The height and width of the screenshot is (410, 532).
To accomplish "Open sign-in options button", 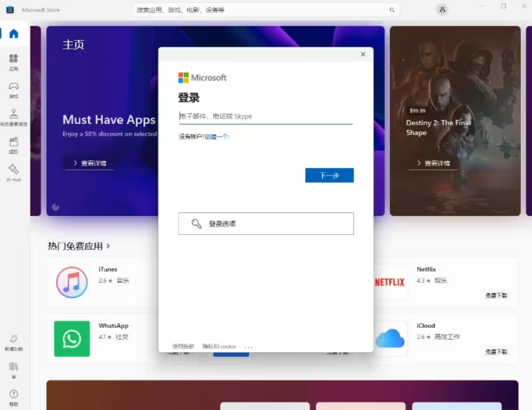I will 265,223.
